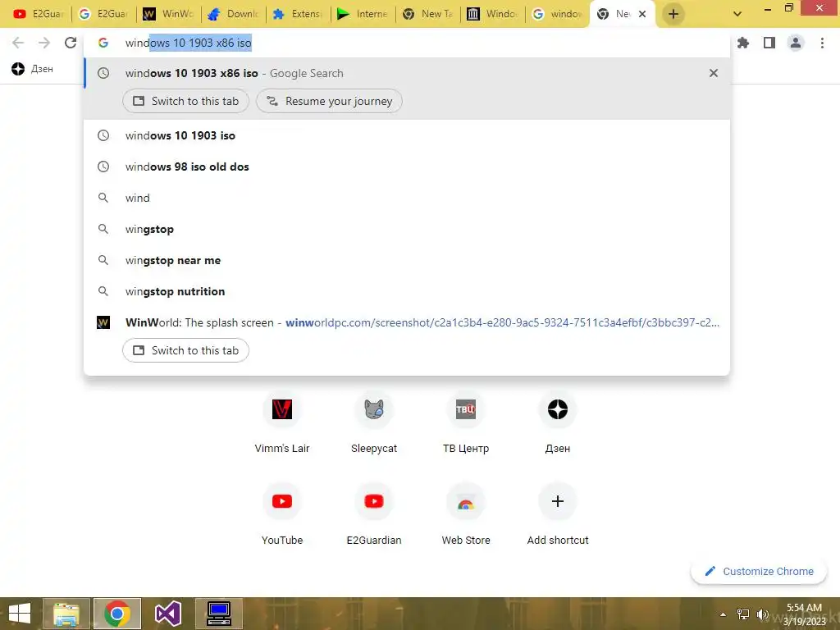
Task: Go back with the back arrow
Action: coord(18,43)
